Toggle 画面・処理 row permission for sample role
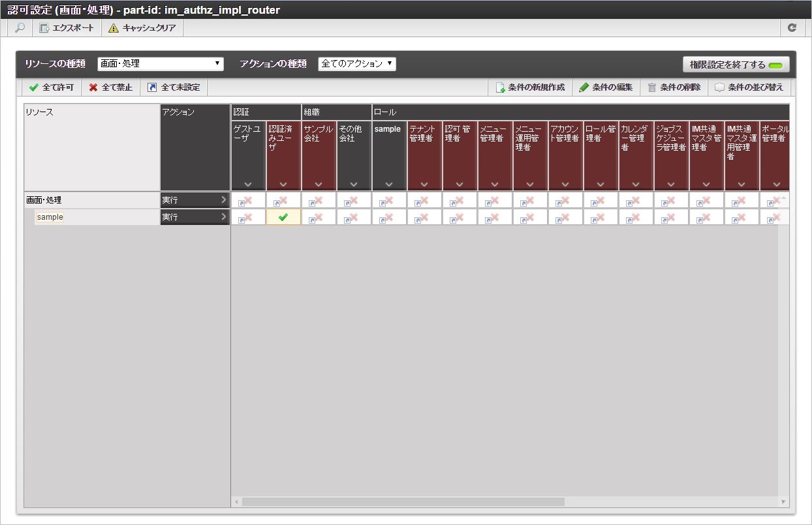The image size is (812, 525). (389, 200)
